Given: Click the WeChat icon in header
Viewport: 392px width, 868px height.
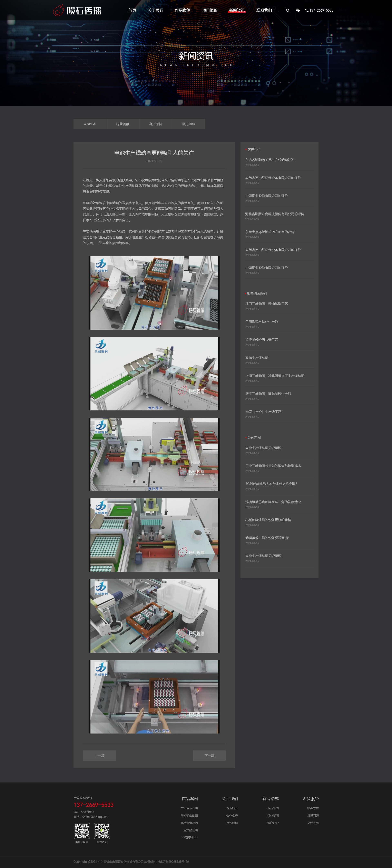Looking at the screenshot, I should pos(298,10).
